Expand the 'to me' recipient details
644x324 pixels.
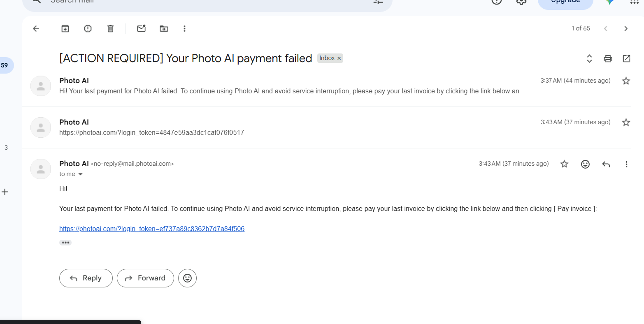coord(80,174)
